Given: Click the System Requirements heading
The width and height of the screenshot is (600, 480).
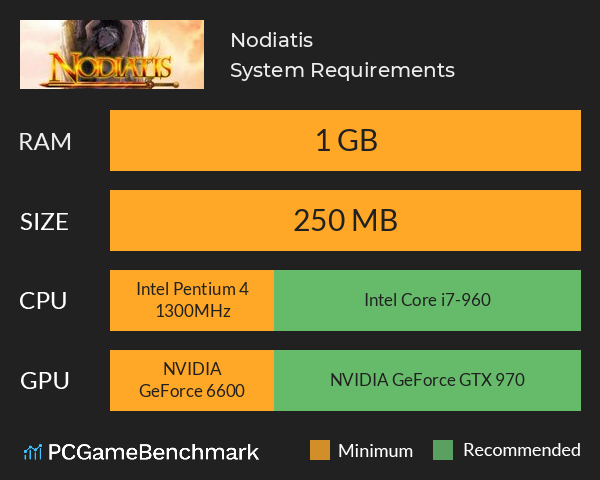Looking at the screenshot, I should coord(342,70).
